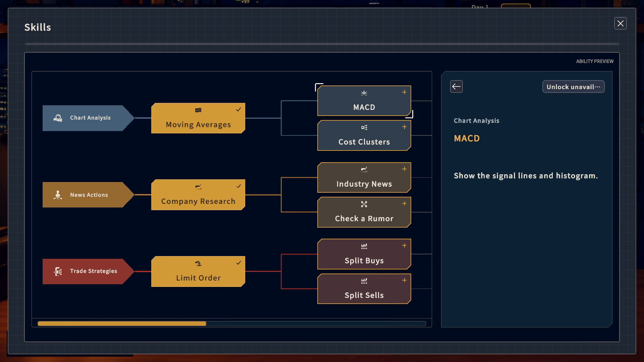Screen dimensions: 644x362
Task: Add the MACD skill with plus
Action: [404, 92]
